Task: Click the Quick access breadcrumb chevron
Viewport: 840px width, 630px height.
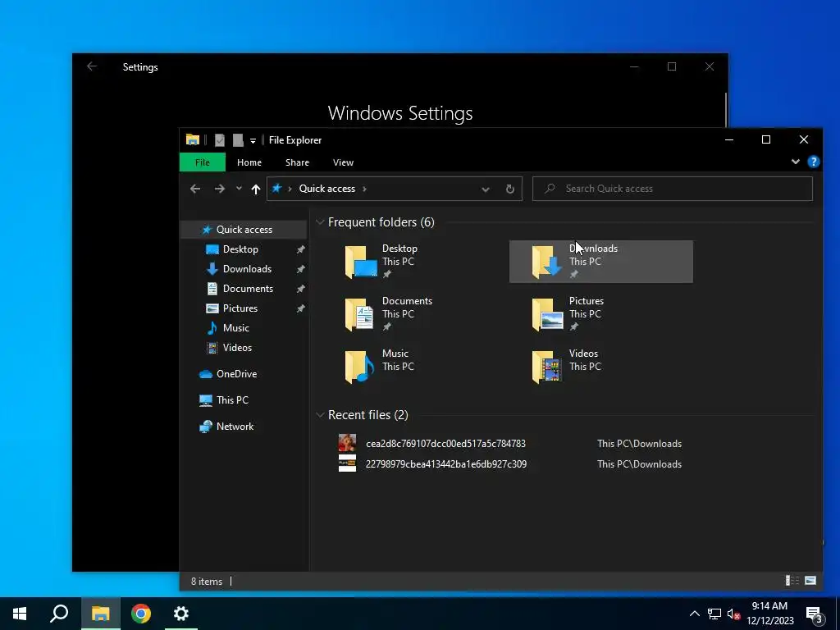Action: tap(365, 189)
